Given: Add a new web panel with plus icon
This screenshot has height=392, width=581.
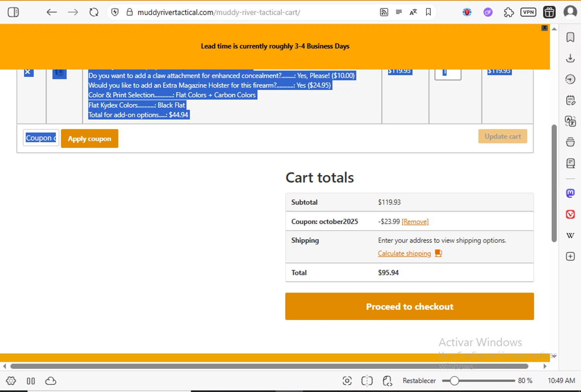Looking at the screenshot, I should [x=570, y=256].
